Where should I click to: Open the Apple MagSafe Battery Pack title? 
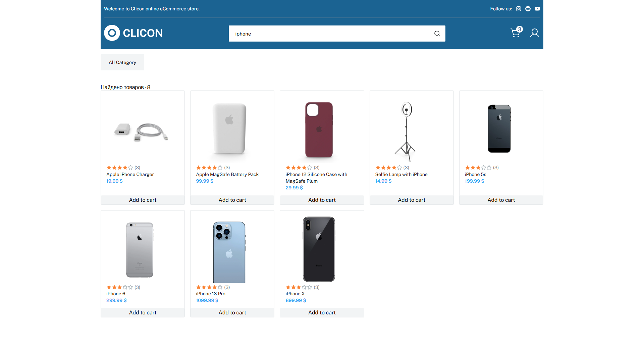(227, 174)
